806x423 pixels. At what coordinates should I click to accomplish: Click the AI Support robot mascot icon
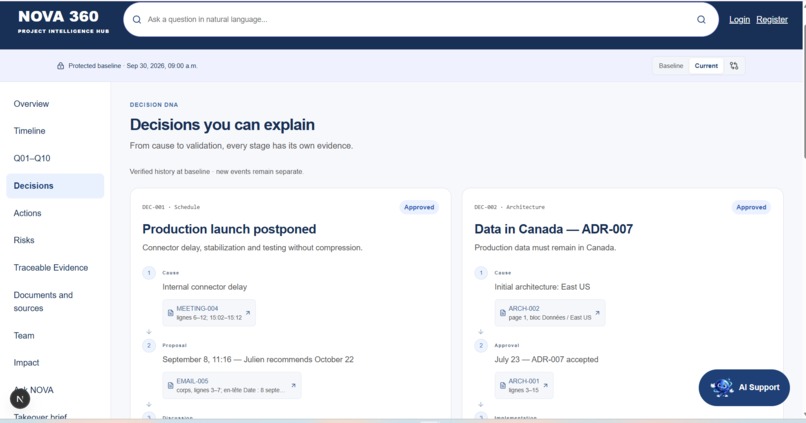point(723,387)
